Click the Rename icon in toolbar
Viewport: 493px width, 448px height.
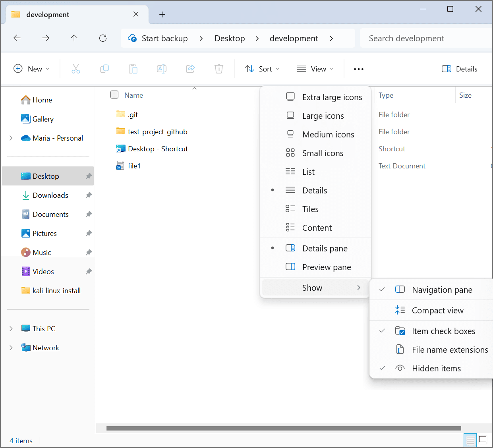click(x=162, y=69)
